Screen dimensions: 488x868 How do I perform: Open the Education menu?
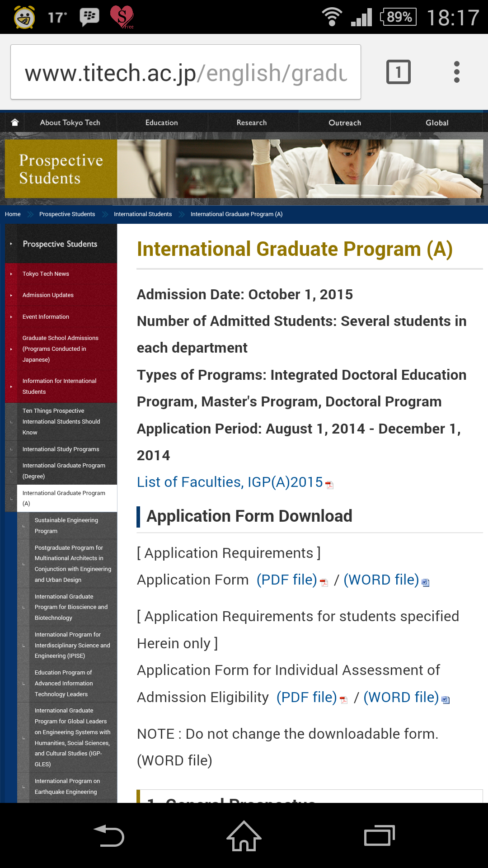(x=162, y=123)
